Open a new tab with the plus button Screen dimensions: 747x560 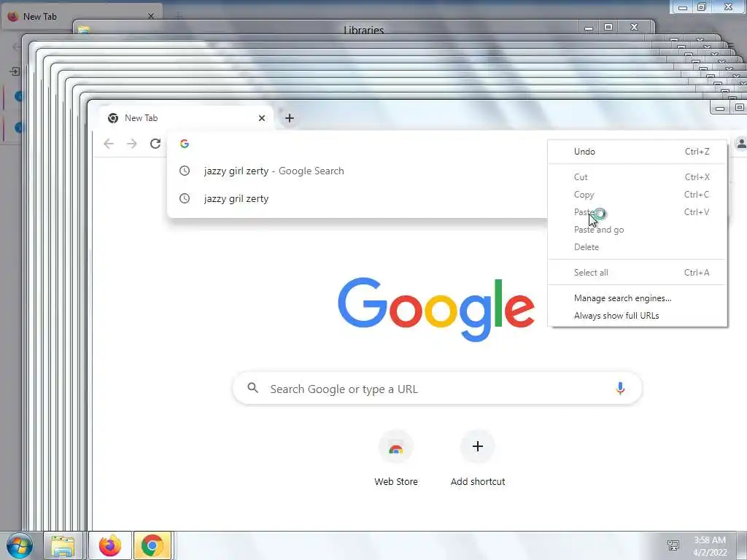point(289,118)
